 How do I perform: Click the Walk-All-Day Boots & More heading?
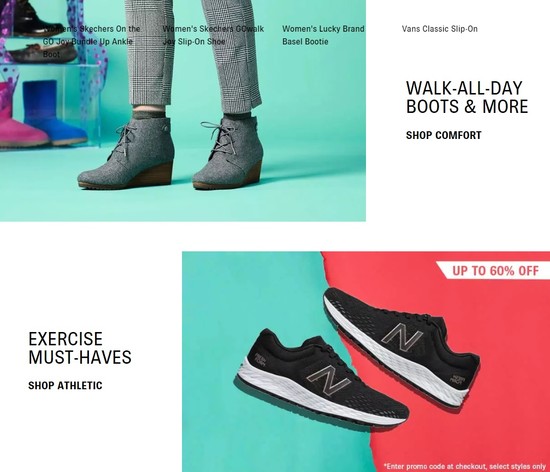pos(467,97)
